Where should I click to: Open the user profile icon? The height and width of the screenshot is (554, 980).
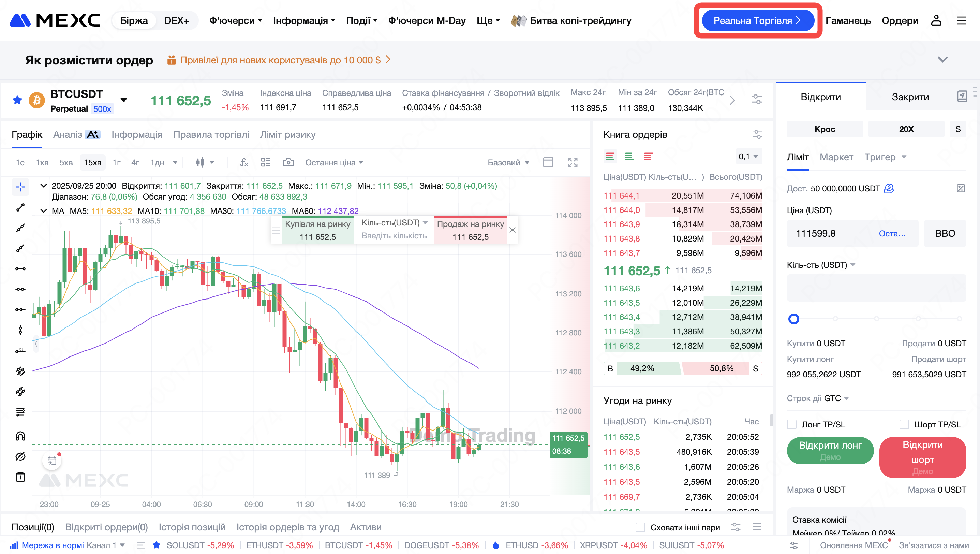point(936,20)
